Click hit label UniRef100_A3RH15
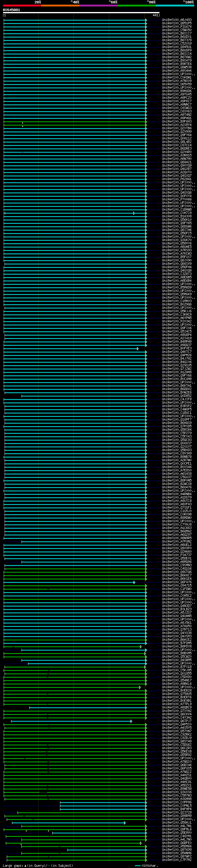The image size is (197, 868). 177,155
